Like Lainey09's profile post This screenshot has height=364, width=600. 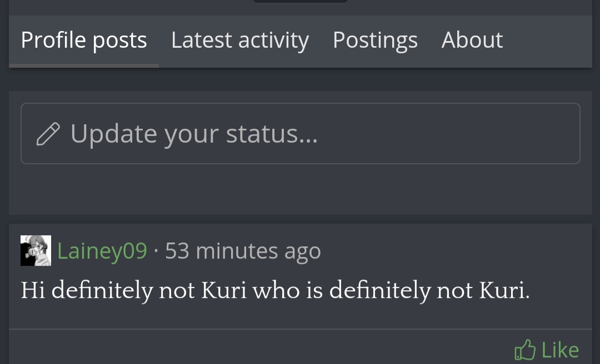[x=547, y=350]
